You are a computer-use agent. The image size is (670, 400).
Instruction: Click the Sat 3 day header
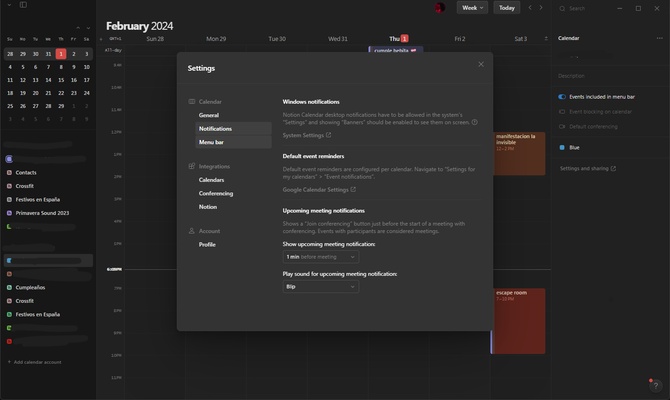pyautogui.click(x=520, y=38)
